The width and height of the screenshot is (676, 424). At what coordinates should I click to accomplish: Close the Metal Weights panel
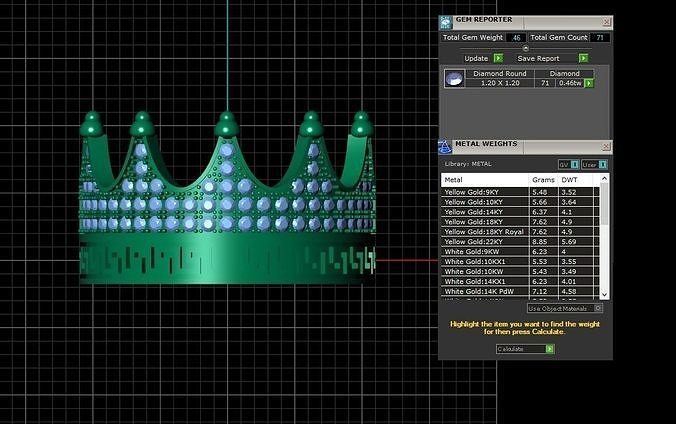coord(606,147)
